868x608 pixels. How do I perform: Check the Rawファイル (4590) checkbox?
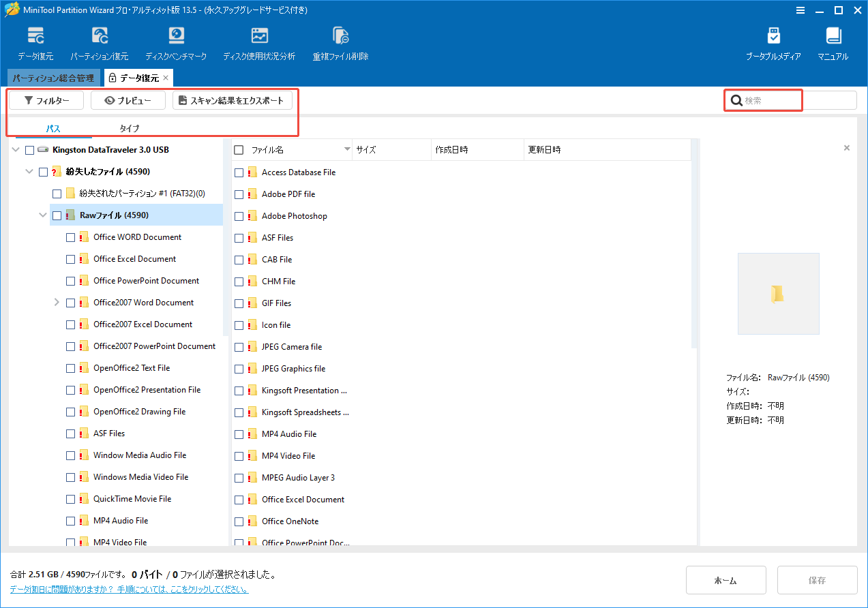(x=57, y=215)
